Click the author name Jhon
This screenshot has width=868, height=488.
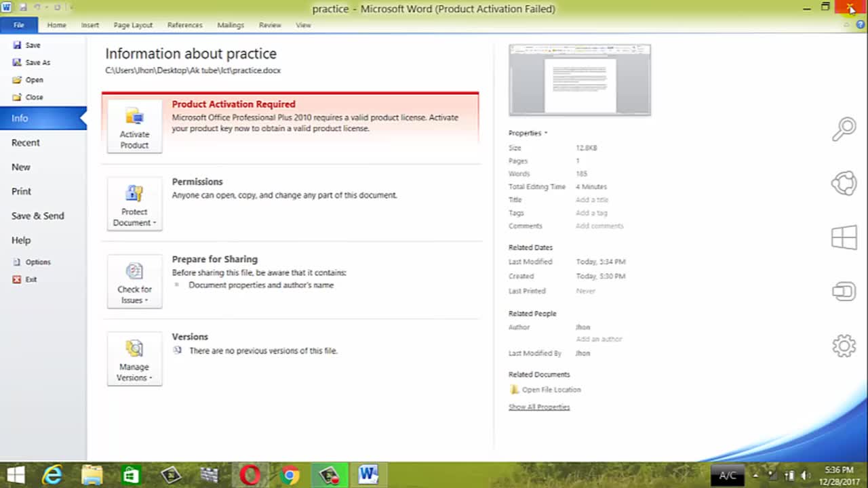tap(583, 327)
